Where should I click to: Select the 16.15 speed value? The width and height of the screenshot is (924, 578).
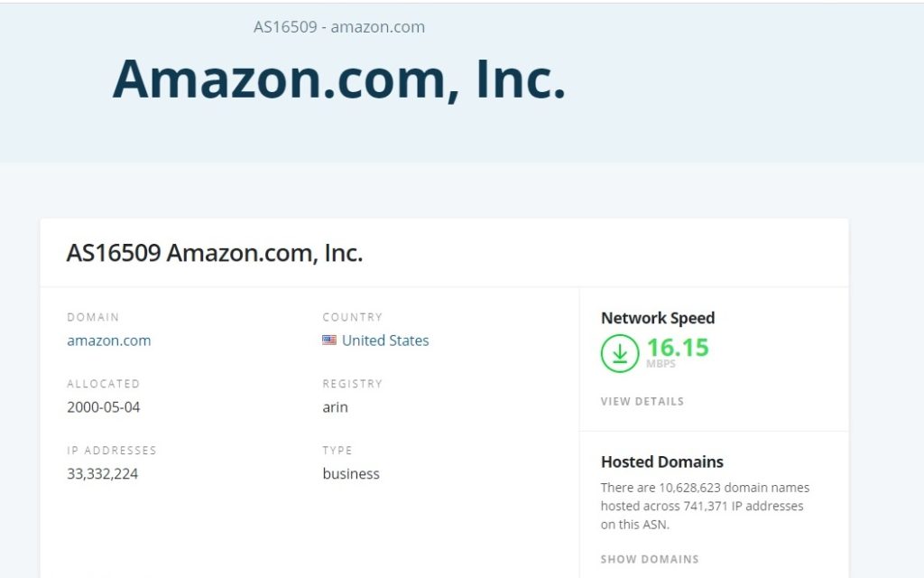coord(678,347)
